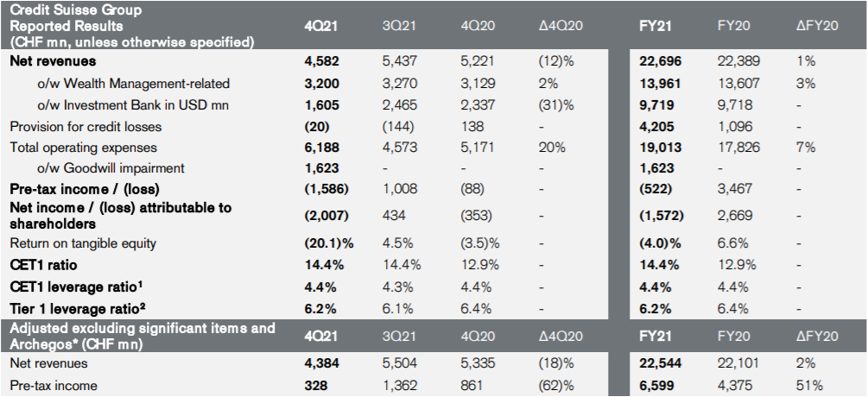Select the Provision for credit losses label
This screenshot has height=397, width=868.
click(85, 127)
